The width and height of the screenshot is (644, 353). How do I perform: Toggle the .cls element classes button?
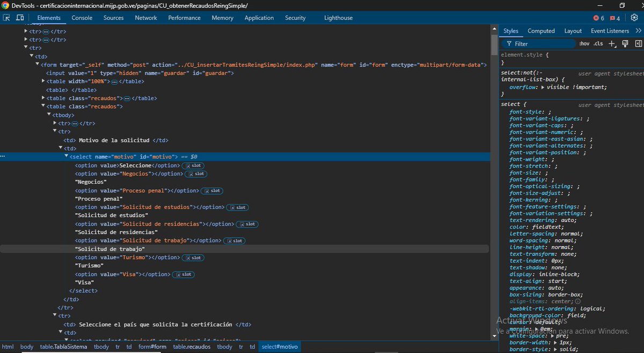pos(598,44)
